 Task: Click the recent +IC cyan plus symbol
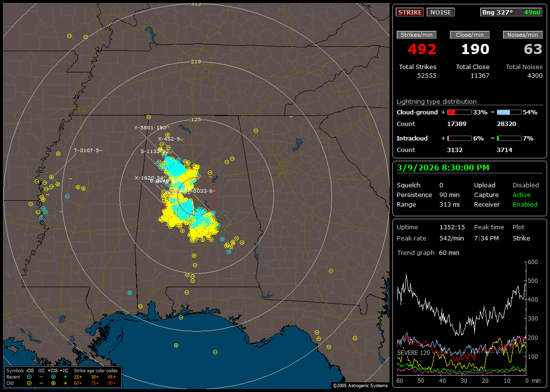tap(65, 377)
